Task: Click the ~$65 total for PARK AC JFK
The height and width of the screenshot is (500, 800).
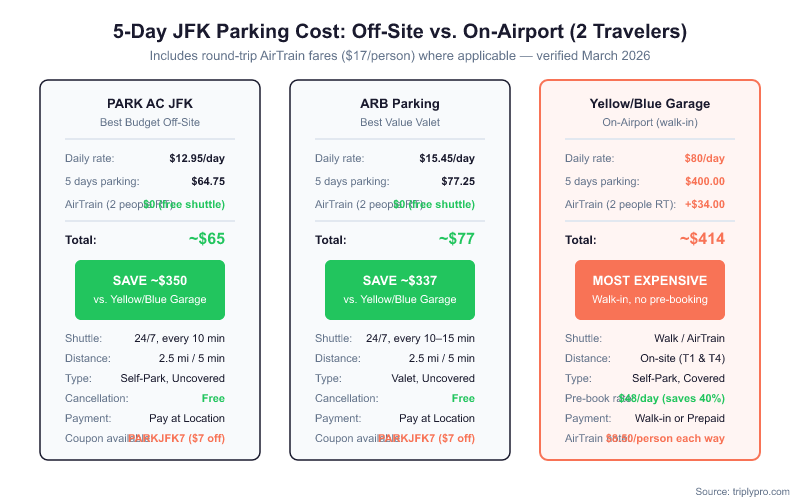Action: click(x=206, y=239)
